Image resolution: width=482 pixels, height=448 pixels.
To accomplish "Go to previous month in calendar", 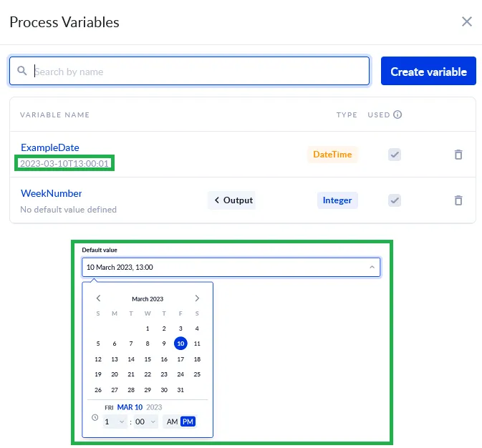I will click(x=98, y=298).
